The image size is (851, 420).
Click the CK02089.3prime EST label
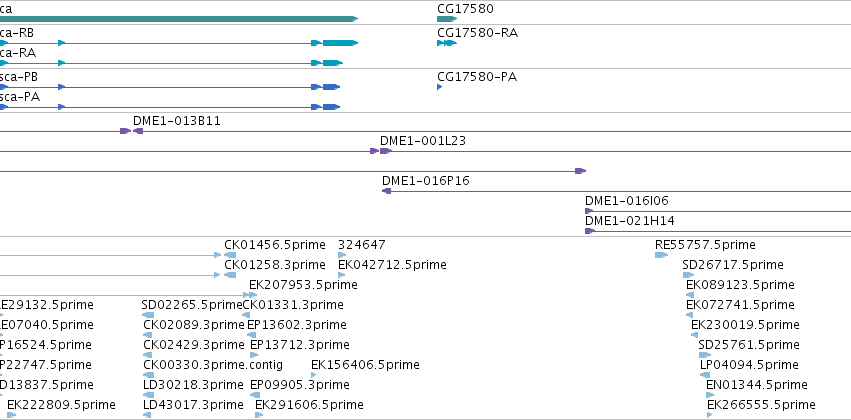click(194, 324)
